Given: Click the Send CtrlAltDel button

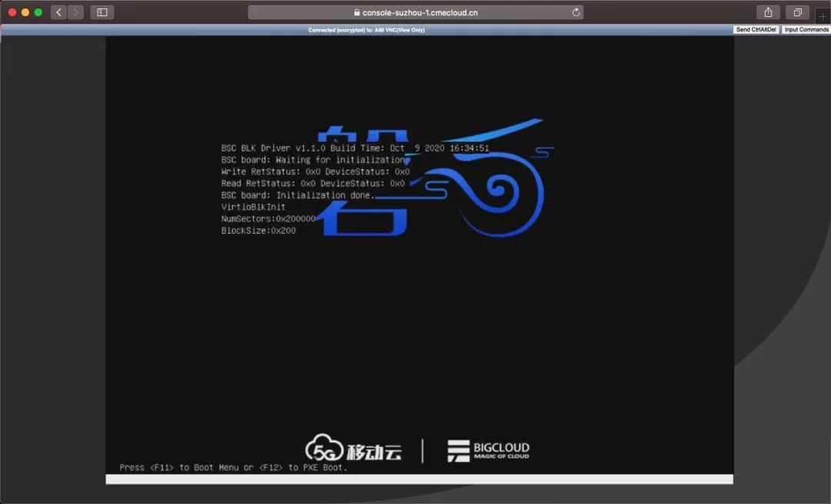Looking at the screenshot, I should pyautogui.click(x=756, y=30).
